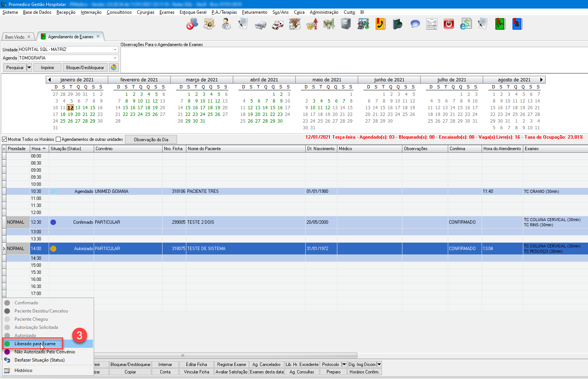Open the Protocolo dropdown arrow
588x379 pixels.
(344, 365)
